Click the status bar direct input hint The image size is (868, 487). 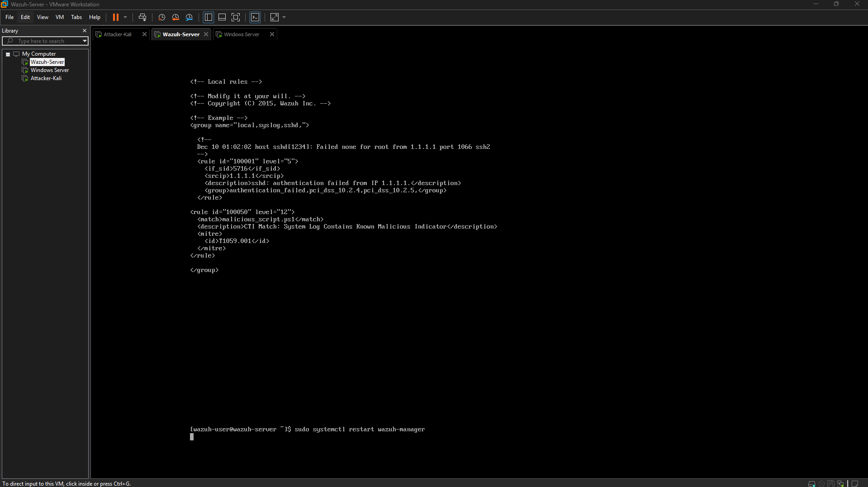[x=66, y=484]
